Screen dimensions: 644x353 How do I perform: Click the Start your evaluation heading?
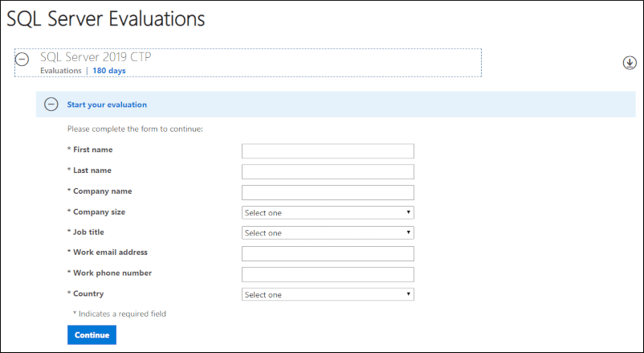107,105
